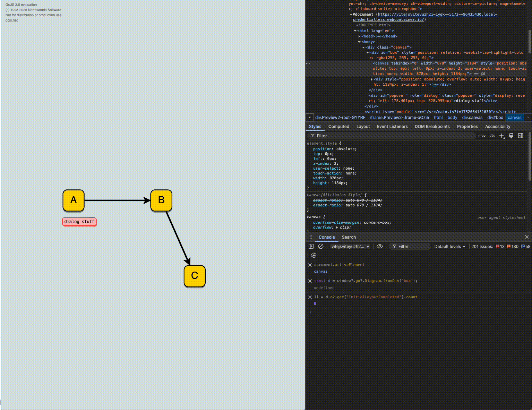Click the pink 'dialog stuff' popover

[79, 222]
